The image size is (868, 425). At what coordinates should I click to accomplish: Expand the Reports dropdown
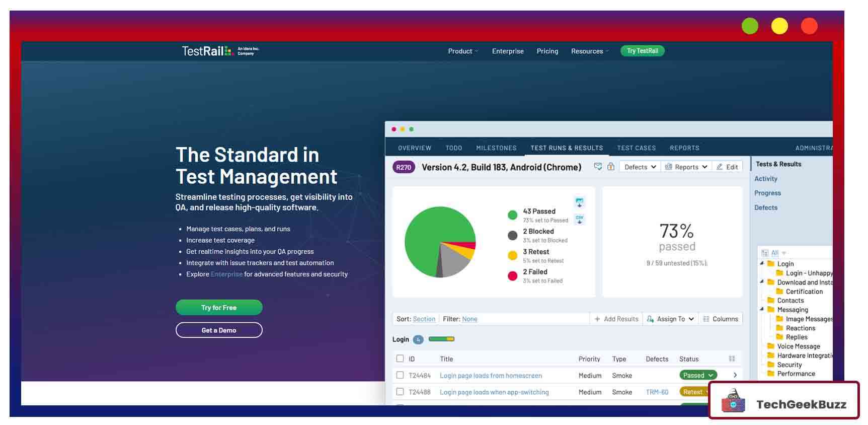pos(686,167)
